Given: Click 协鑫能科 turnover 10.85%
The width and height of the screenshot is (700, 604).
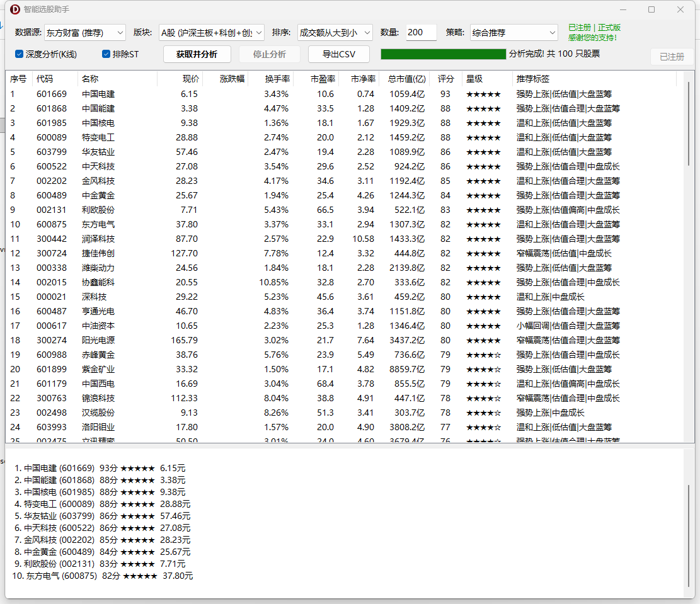Looking at the screenshot, I should coord(273,283).
